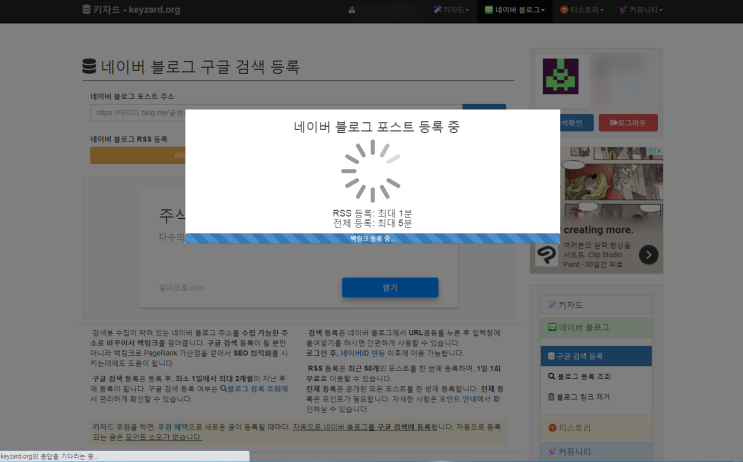Click the blue 열기 button in the ad card

click(390, 288)
